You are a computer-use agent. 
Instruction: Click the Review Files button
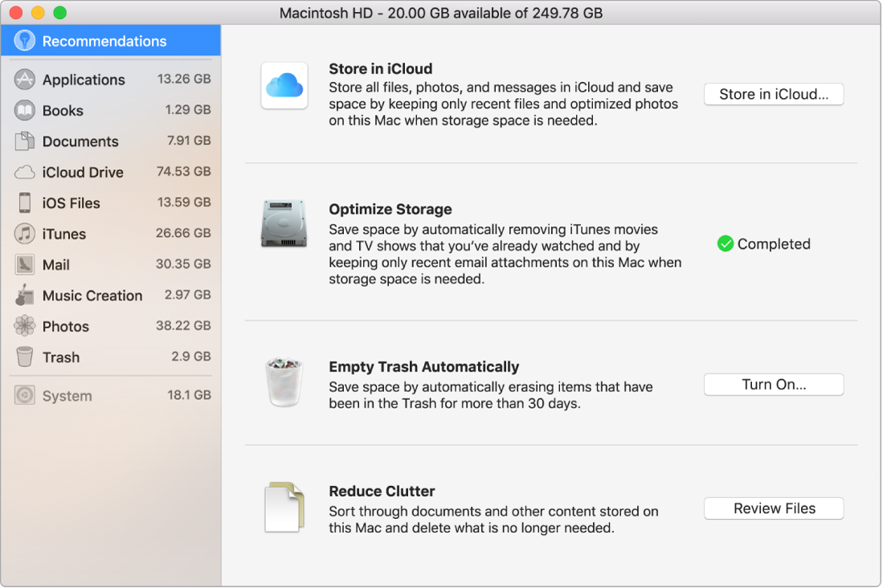click(x=774, y=508)
